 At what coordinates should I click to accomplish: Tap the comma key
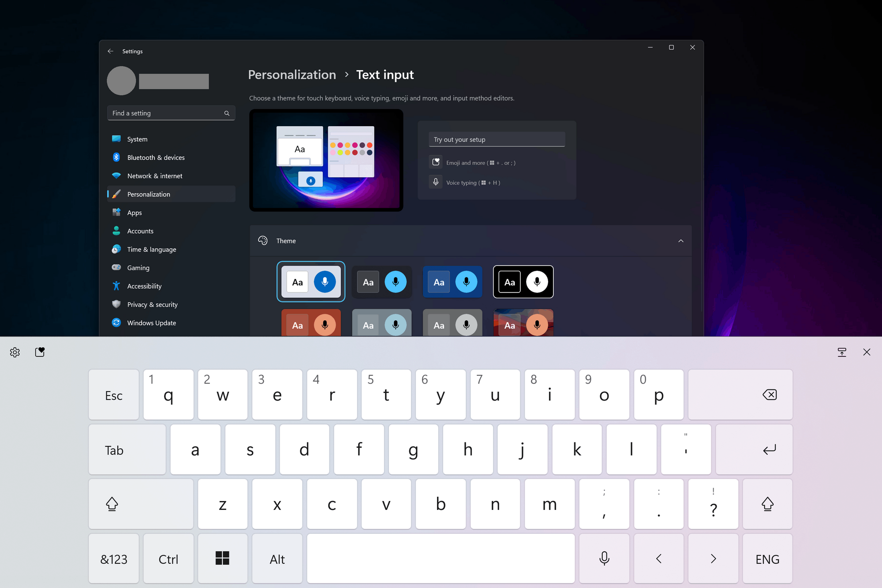(604, 504)
